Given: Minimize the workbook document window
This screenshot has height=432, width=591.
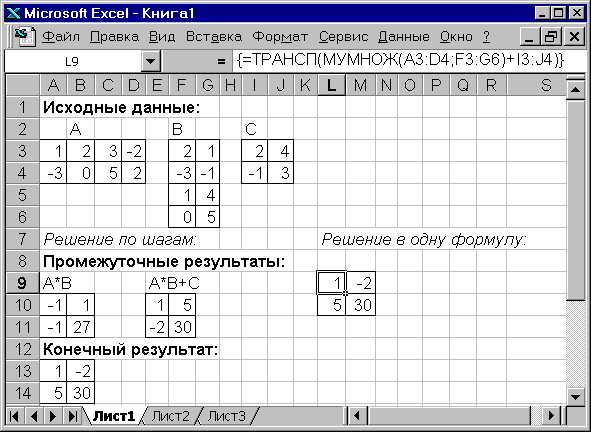Looking at the screenshot, I should point(529,37).
